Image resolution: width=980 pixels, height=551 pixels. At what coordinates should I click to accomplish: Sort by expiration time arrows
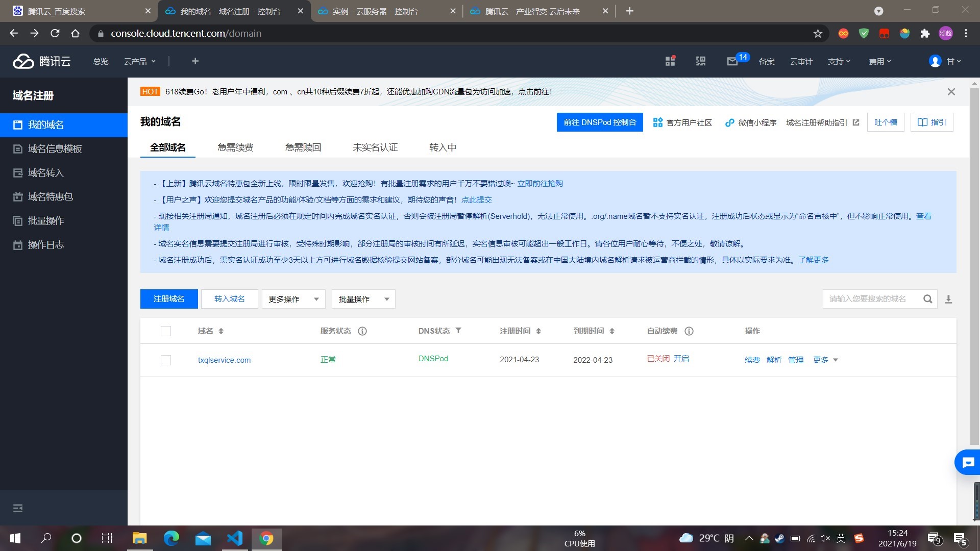click(612, 331)
